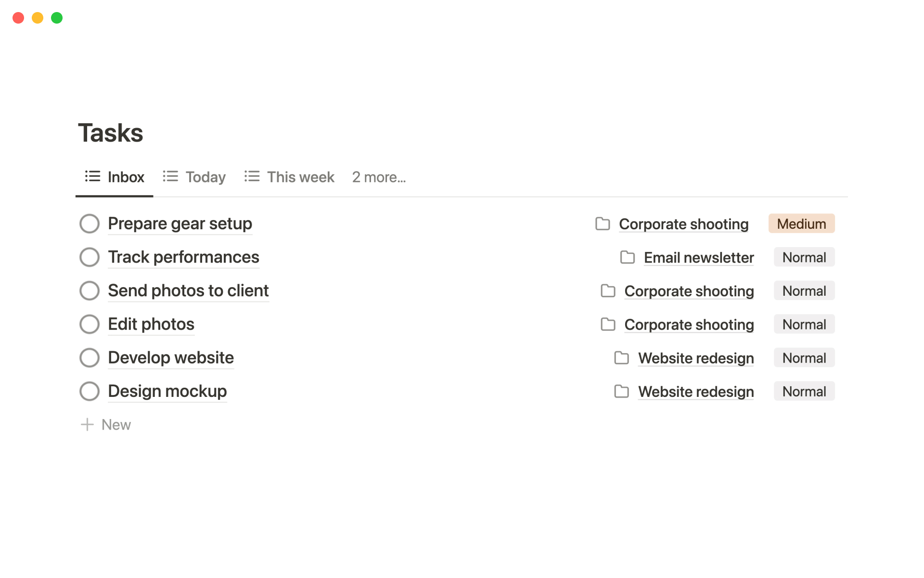924x578 pixels.
Task: Check off the Prepare gear setup task
Action: [x=90, y=223]
